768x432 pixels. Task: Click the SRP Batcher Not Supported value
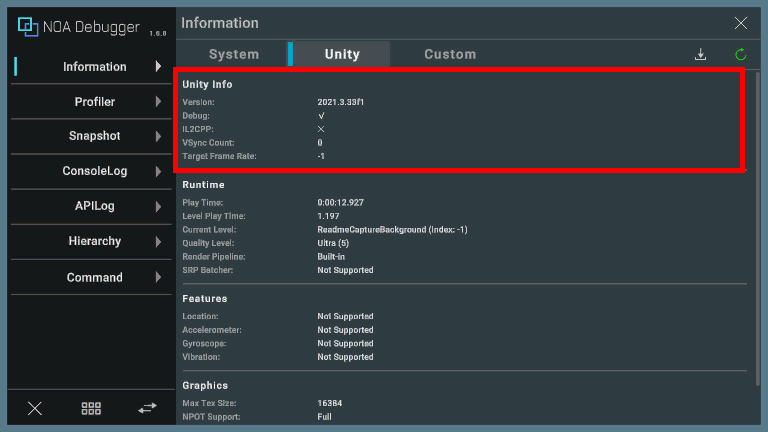345,270
